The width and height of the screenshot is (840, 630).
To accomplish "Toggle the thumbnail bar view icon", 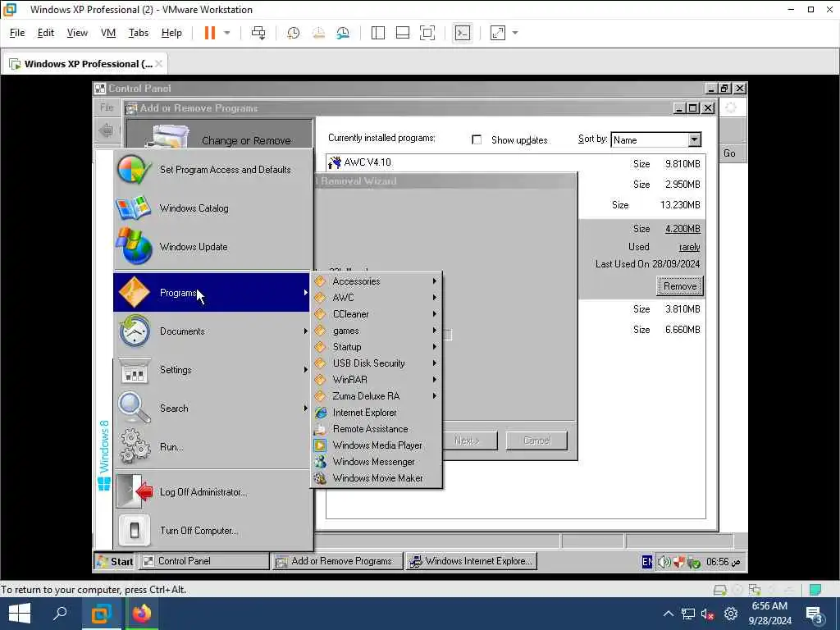I will [x=402, y=33].
